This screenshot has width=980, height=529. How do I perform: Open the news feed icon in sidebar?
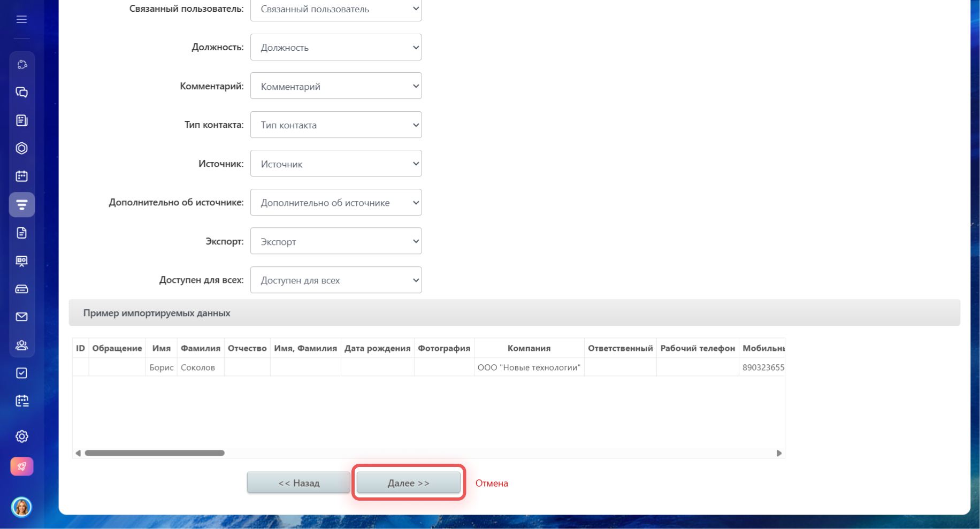21,120
